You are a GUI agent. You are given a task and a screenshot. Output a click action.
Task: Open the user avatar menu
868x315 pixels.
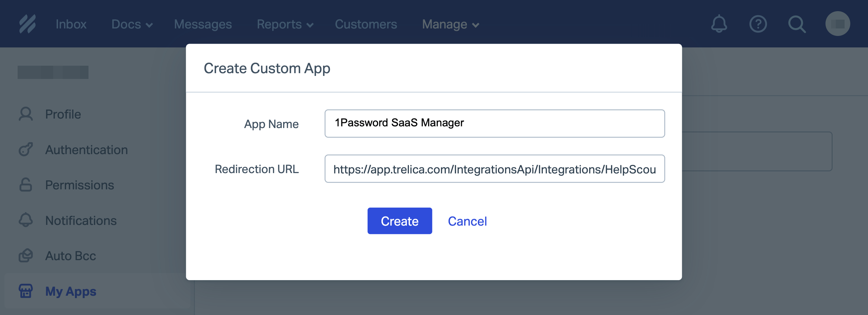pos(837,24)
